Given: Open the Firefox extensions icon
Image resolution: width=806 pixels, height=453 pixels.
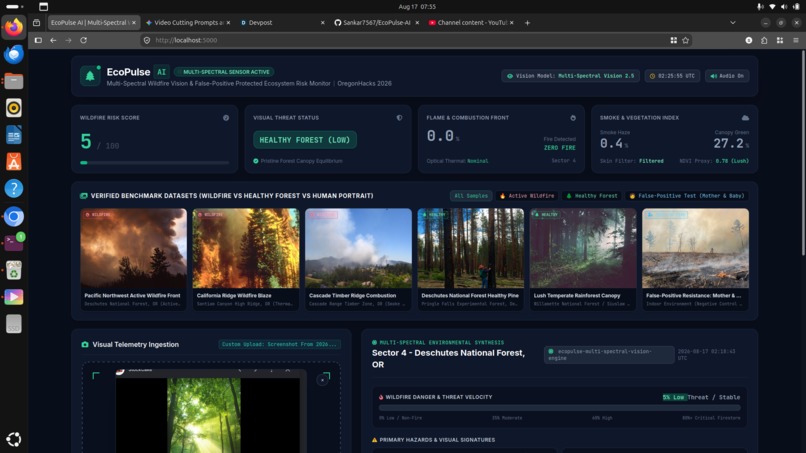Looking at the screenshot, I should (764, 40).
